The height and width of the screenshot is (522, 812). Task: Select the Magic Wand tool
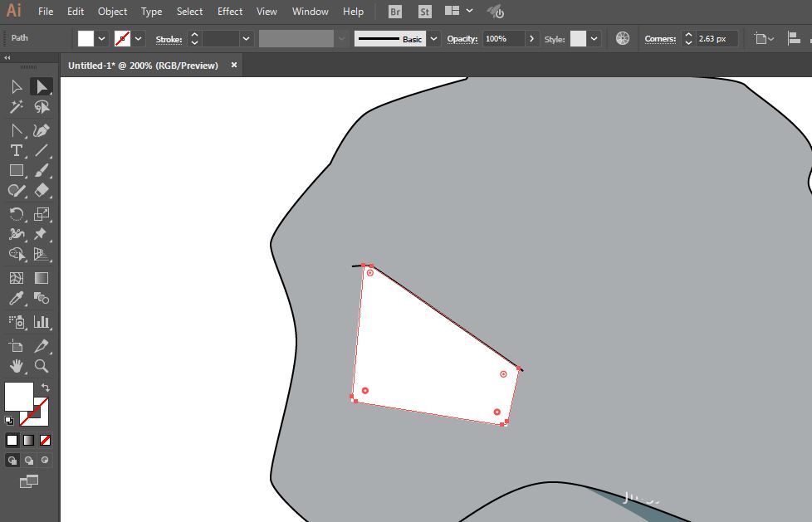pyautogui.click(x=16, y=107)
